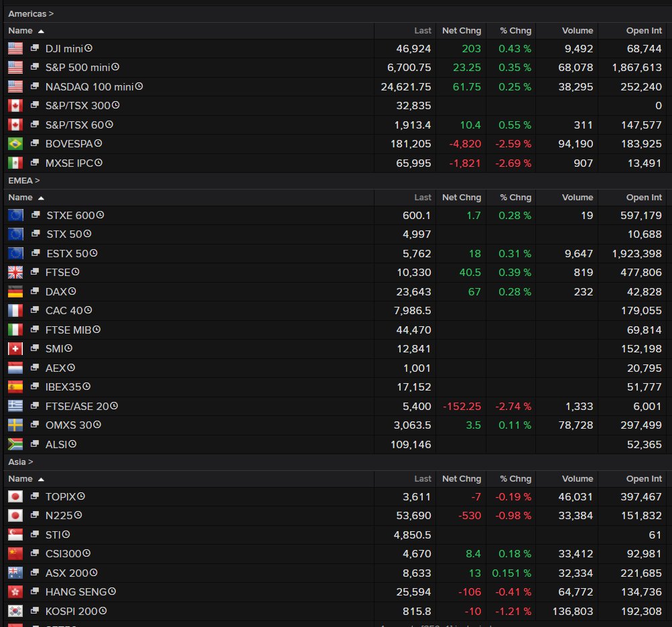Expand the EMEA region section

pyautogui.click(x=24, y=180)
